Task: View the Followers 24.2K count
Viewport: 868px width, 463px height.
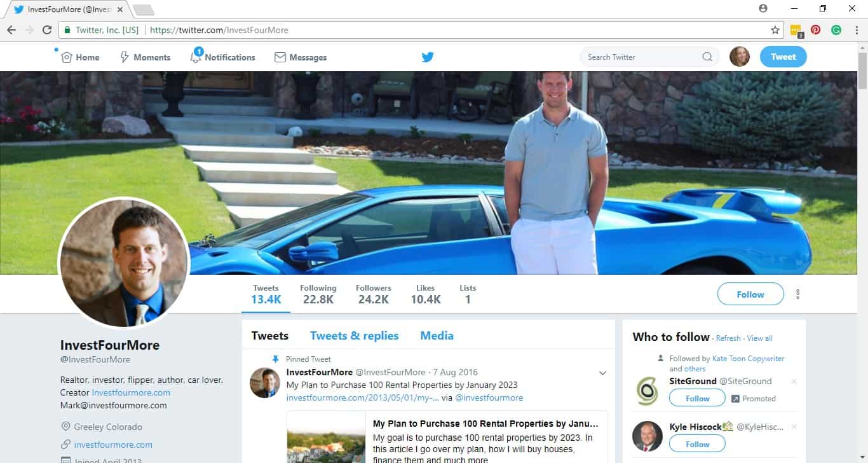Action: [373, 294]
